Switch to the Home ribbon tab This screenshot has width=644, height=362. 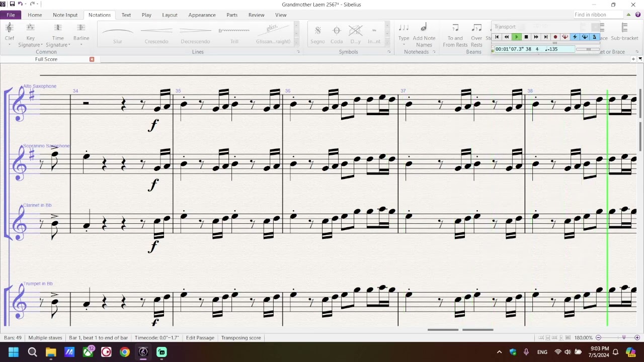(35, 15)
